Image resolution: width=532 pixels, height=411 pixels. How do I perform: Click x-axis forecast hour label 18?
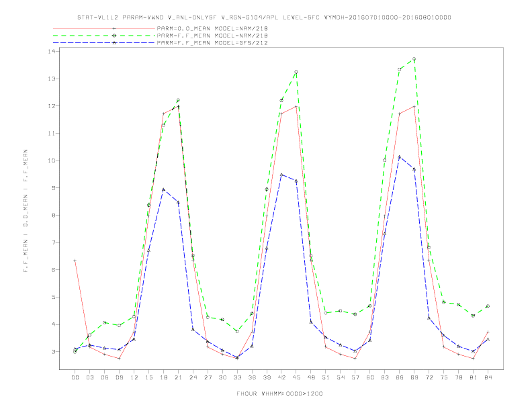click(163, 377)
